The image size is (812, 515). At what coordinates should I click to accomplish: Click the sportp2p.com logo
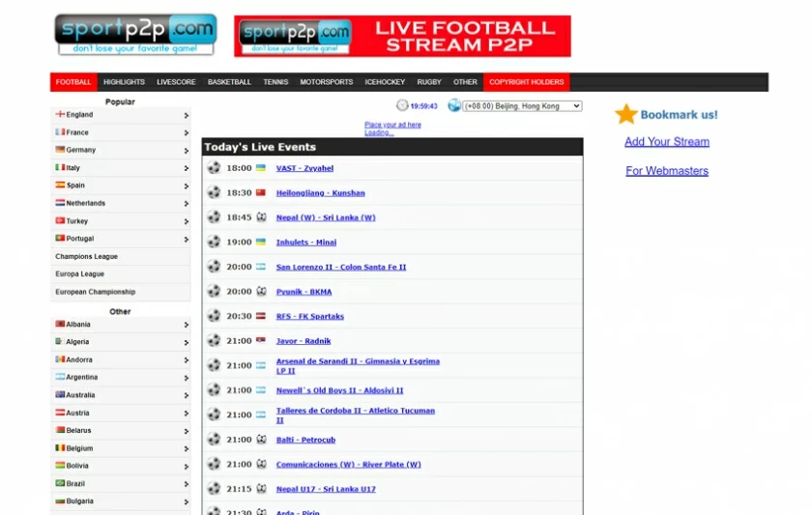pos(135,35)
